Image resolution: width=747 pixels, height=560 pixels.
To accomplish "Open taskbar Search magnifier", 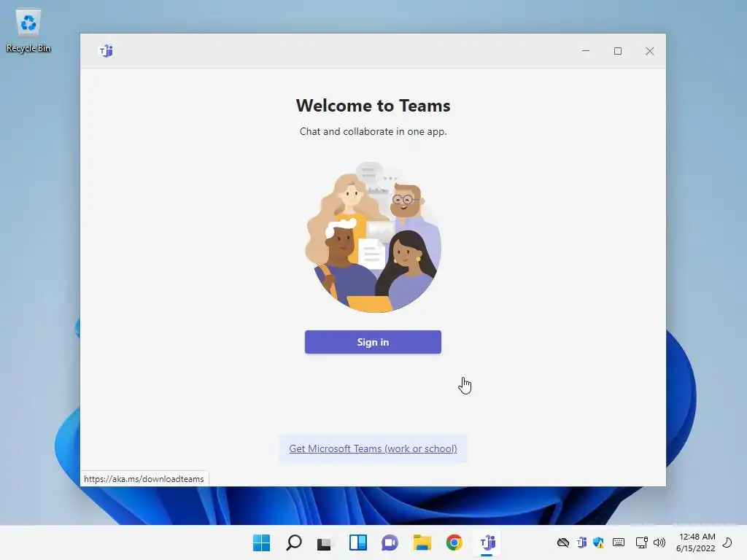I will click(x=294, y=542).
